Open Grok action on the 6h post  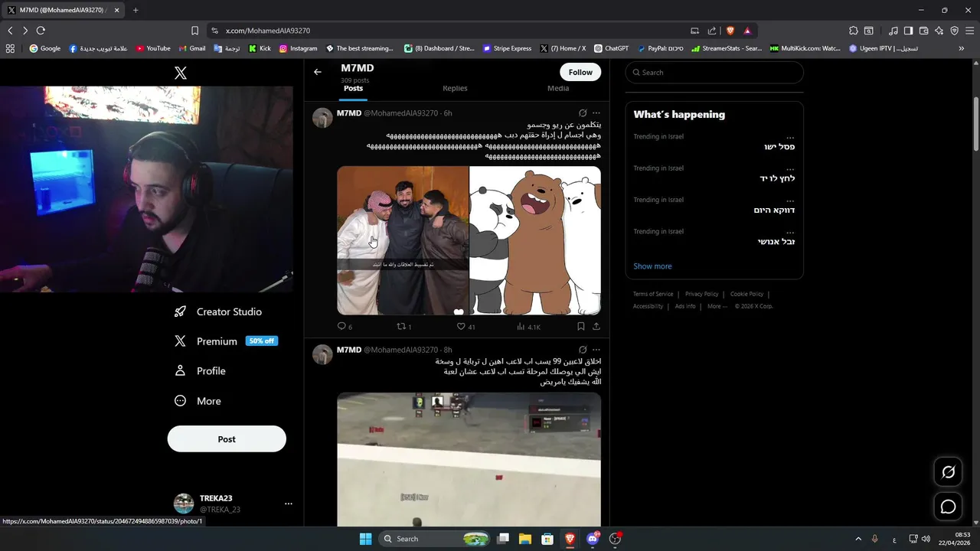coord(583,113)
